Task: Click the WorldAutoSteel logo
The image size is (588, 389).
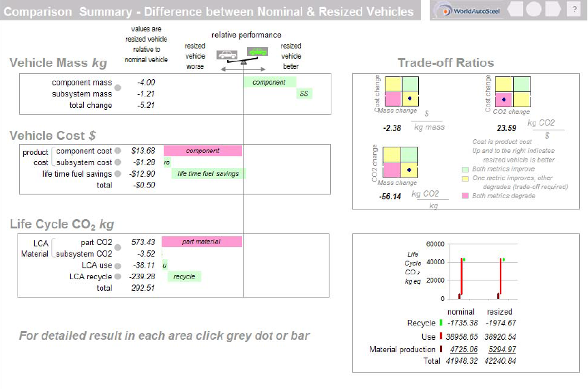Action: 468,10
